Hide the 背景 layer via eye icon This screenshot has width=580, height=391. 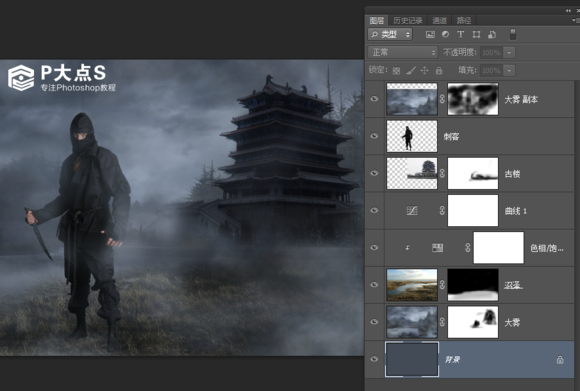tap(374, 359)
